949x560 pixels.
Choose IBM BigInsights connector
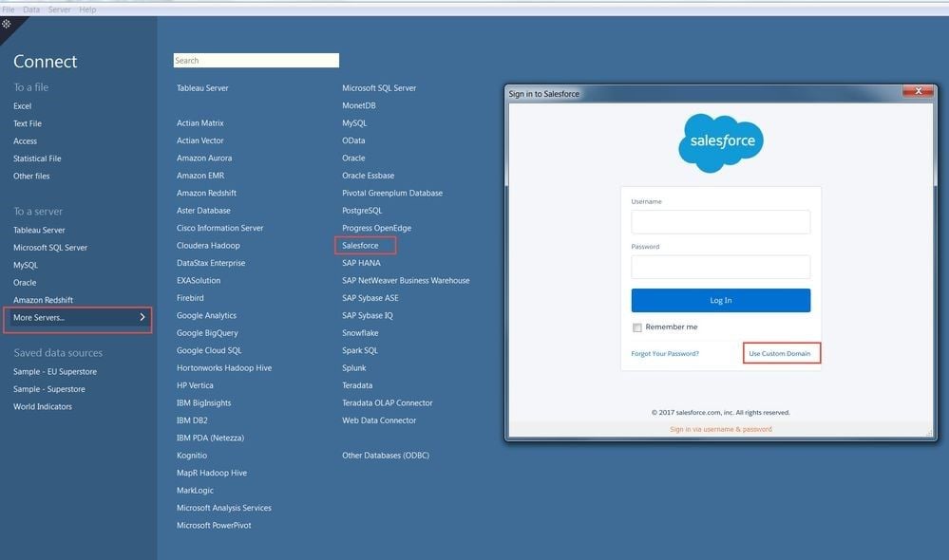point(203,403)
